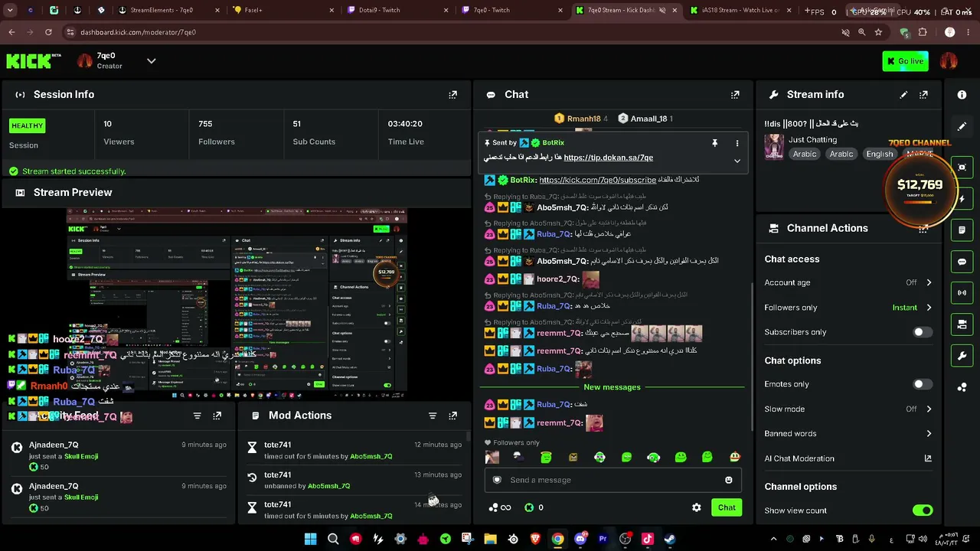Open the emoji picker in the message box

729,480
